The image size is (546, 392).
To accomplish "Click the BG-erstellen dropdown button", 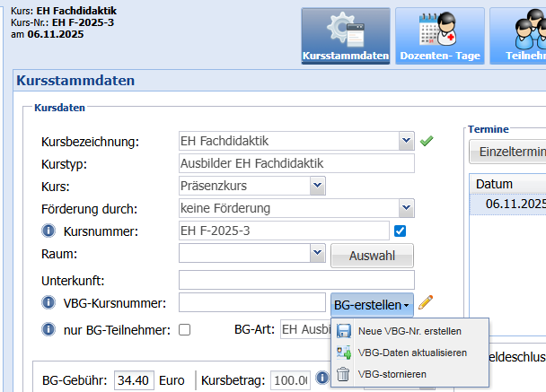I will [x=372, y=304].
